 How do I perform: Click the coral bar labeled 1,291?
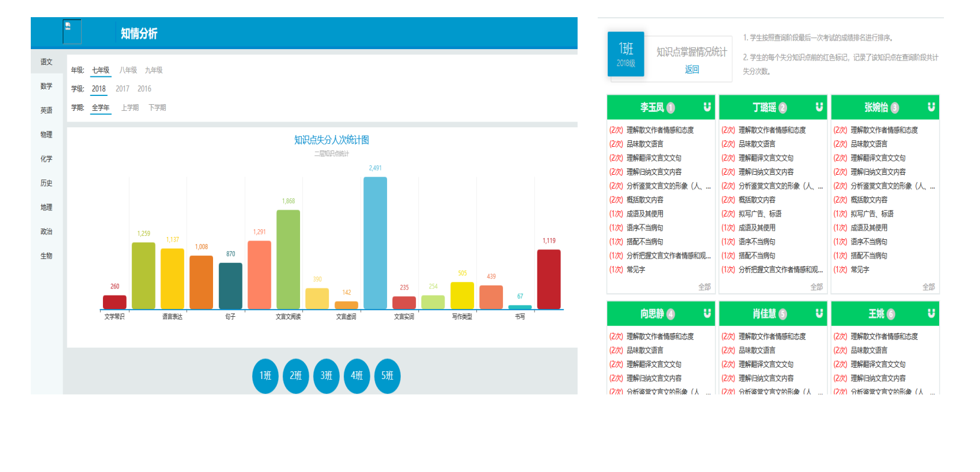point(259,275)
